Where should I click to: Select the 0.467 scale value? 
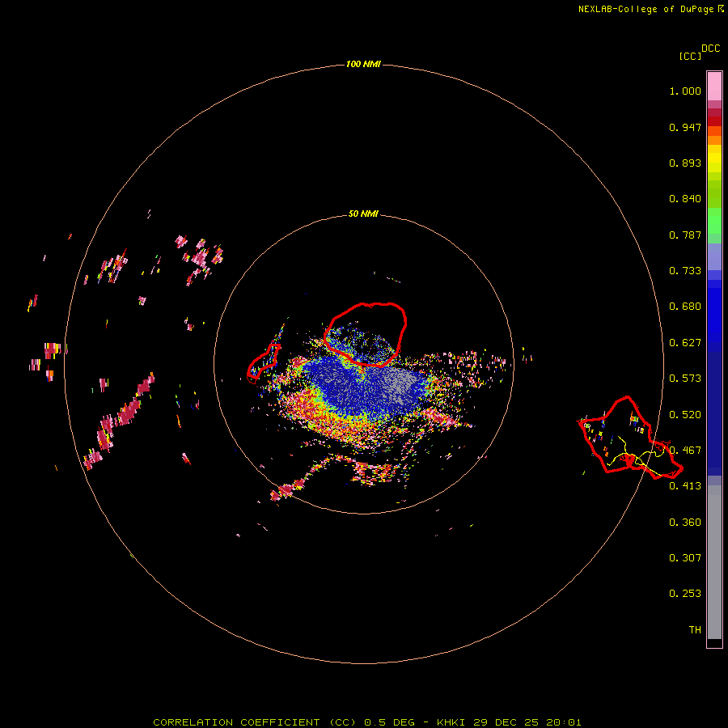coord(685,451)
